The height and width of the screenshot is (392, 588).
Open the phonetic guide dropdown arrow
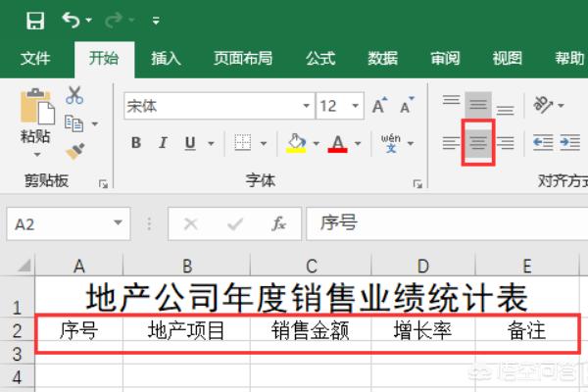411,144
